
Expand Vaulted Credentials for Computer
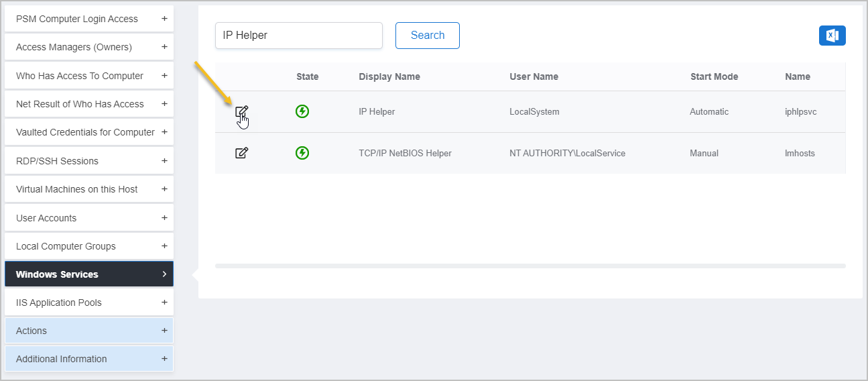click(x=88, y=132)
